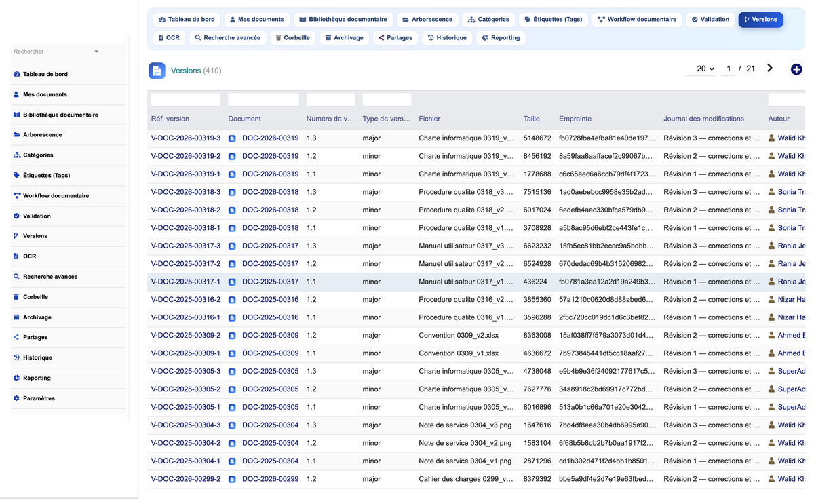The height and width of the screenshot is (504, 814).
Task: Switch to the Reporting top tab
Action: 501,38
